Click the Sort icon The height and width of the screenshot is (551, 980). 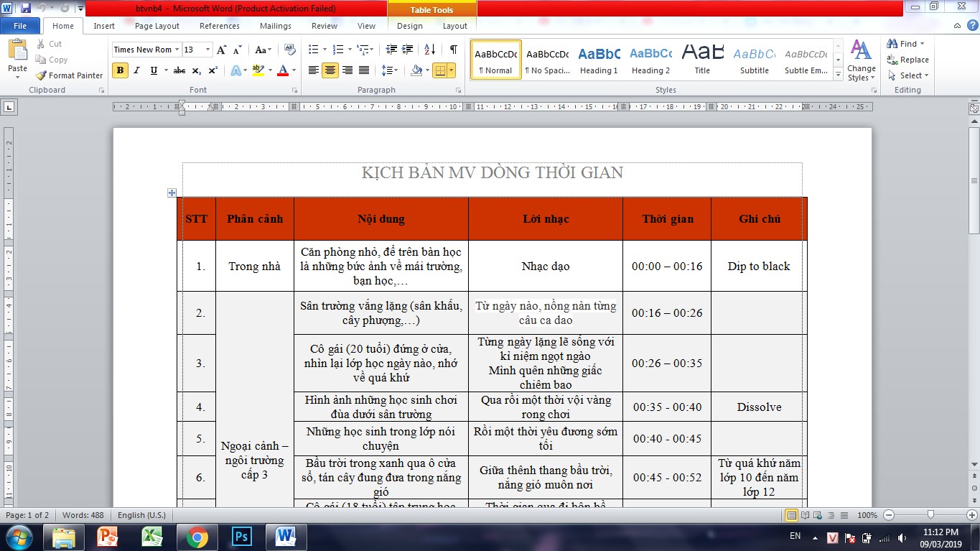point(430,50)
